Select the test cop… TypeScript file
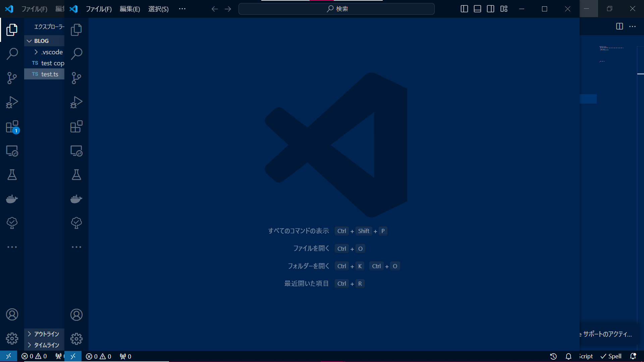The height and width of the screenshot is (362, 644). [44, 63]
